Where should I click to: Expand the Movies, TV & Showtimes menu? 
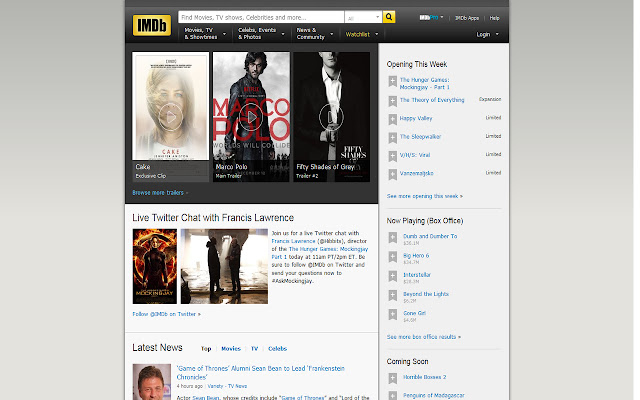pos(205,33)
